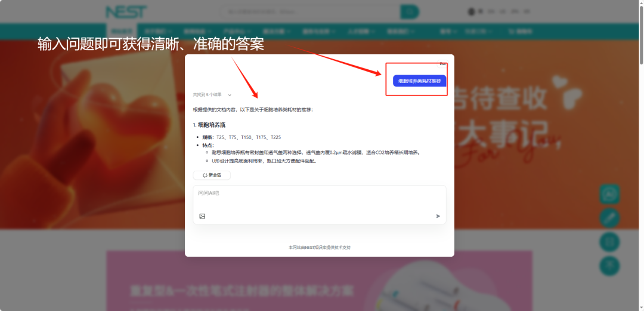Click the floating back-to-top arrow icon

pos(609,266)
